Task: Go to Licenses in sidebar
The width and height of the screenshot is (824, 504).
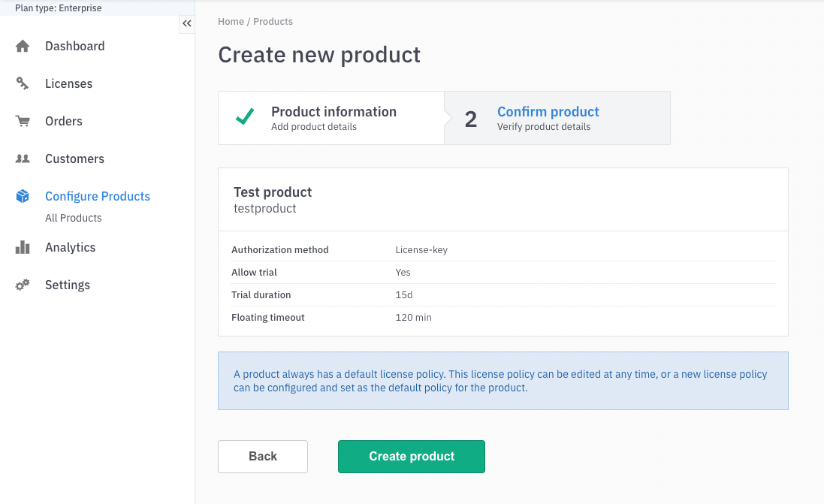Action: point(68,84)
